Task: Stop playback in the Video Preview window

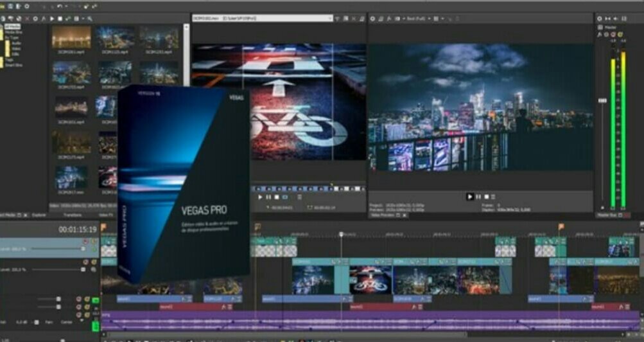Action: tap(487, 197)
